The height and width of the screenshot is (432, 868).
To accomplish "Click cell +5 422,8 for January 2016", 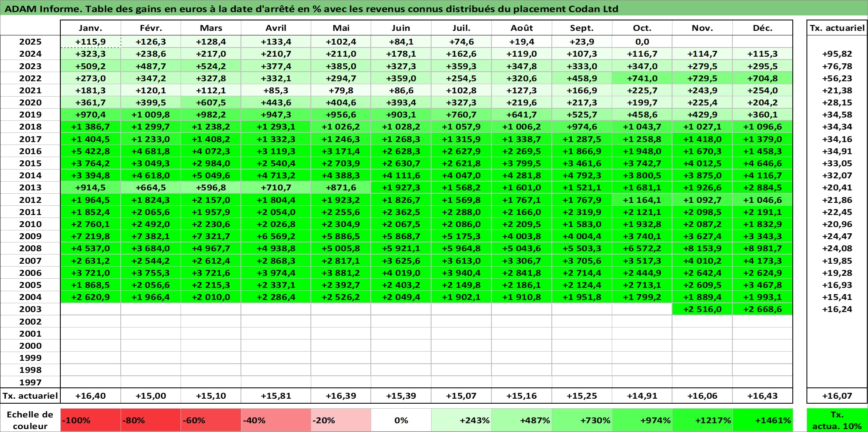I will pos(91,151).
